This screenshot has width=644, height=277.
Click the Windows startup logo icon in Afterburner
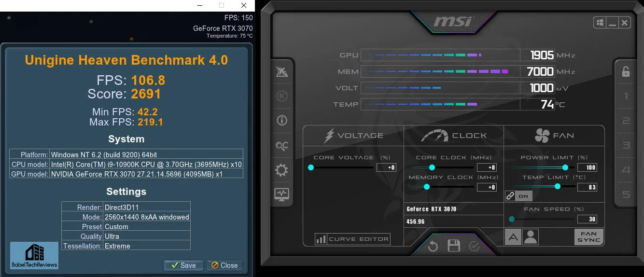[x=600, y=23]
